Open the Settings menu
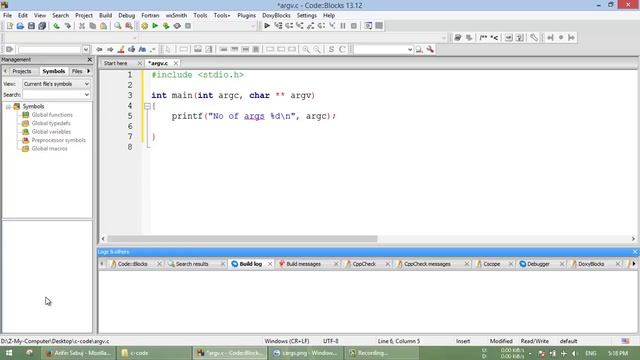Screen dimensions: 640x360 tap(307, 16)
